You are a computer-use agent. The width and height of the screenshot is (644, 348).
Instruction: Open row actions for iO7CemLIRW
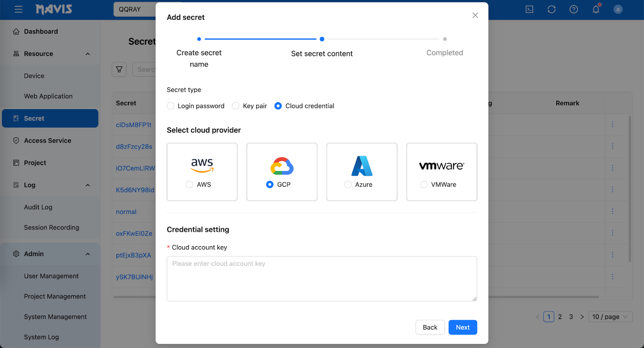tap(613, 168)
